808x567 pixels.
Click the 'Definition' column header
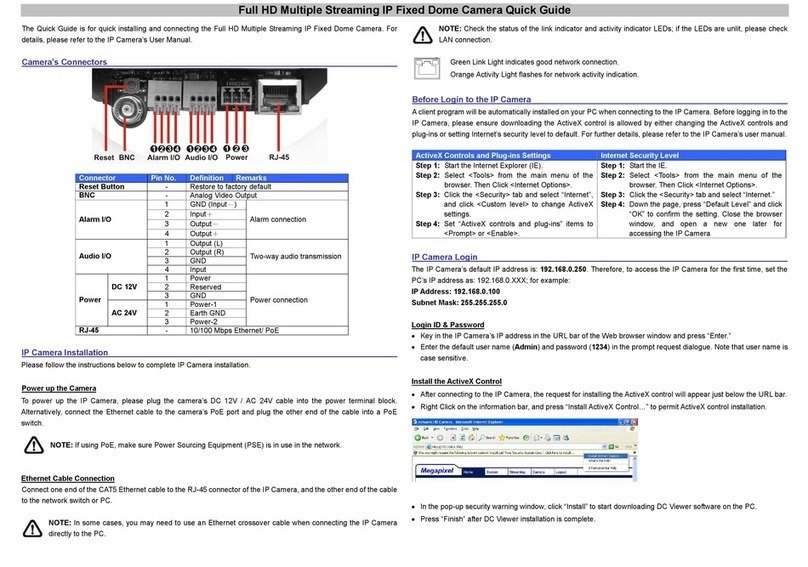pyautogui.click(x=207, y=178)
